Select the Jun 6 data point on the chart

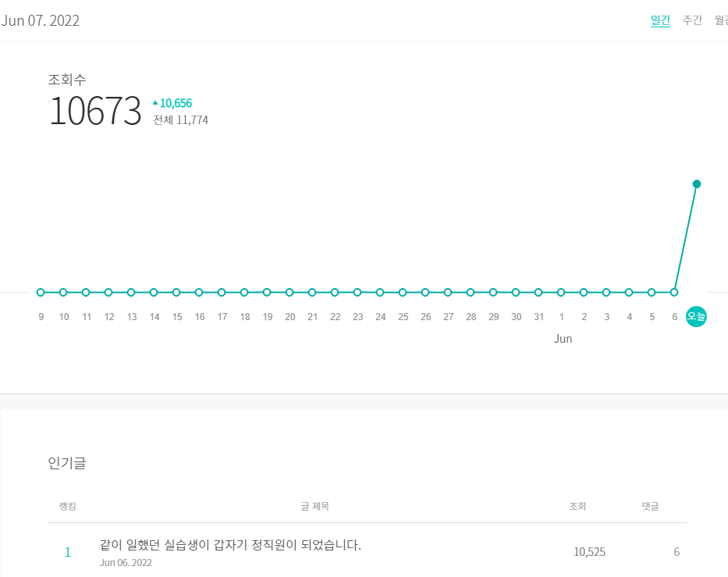[x=673, y=292]
